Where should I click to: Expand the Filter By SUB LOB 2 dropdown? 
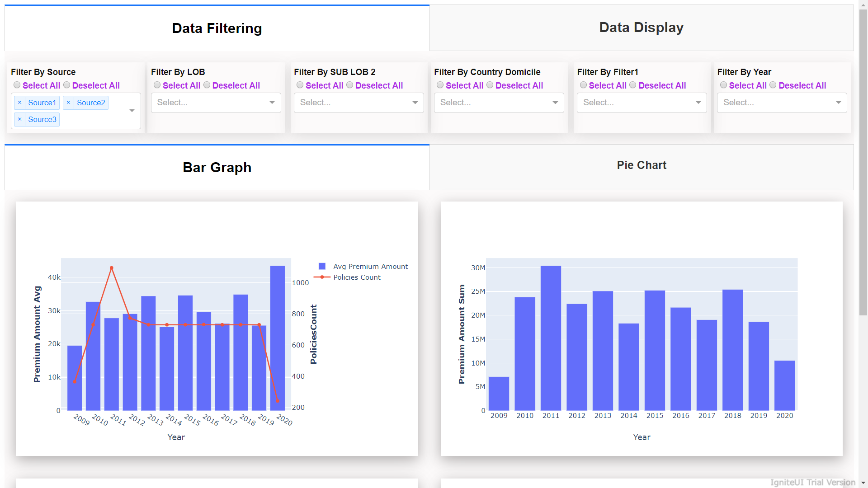pyautogui.click(x=359, y=103)
